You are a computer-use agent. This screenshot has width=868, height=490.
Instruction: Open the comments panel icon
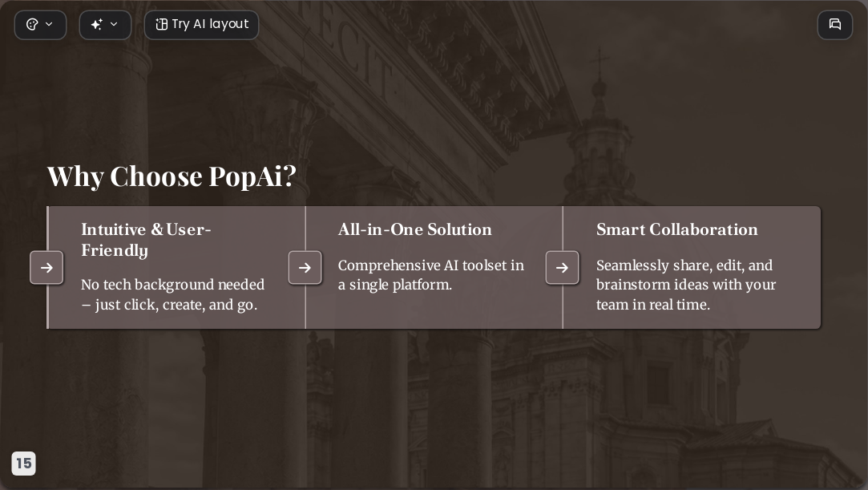[835, 25]
